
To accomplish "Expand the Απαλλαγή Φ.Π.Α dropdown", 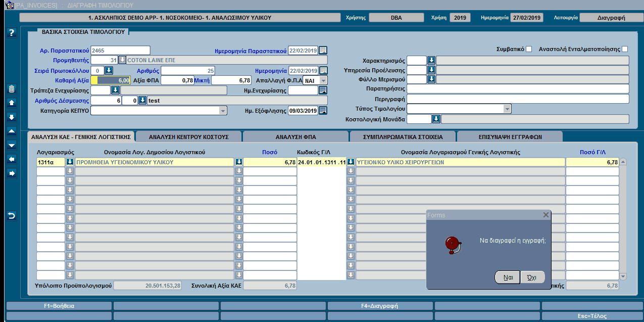I will tap(323, 80).
